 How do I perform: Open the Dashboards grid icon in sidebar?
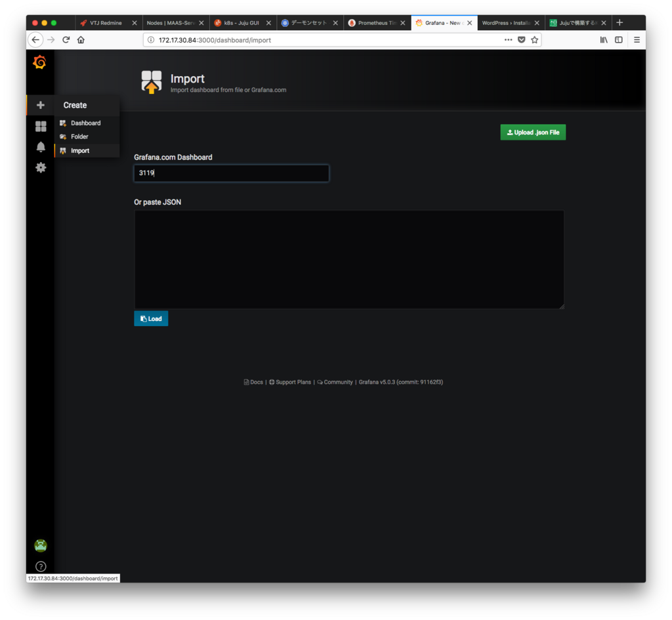[x=41, y=126]
